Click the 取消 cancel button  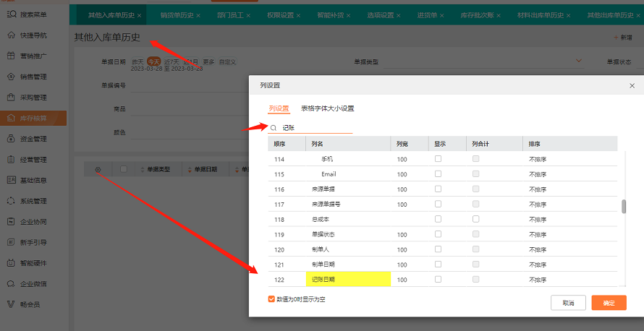[x=568, y=303]
